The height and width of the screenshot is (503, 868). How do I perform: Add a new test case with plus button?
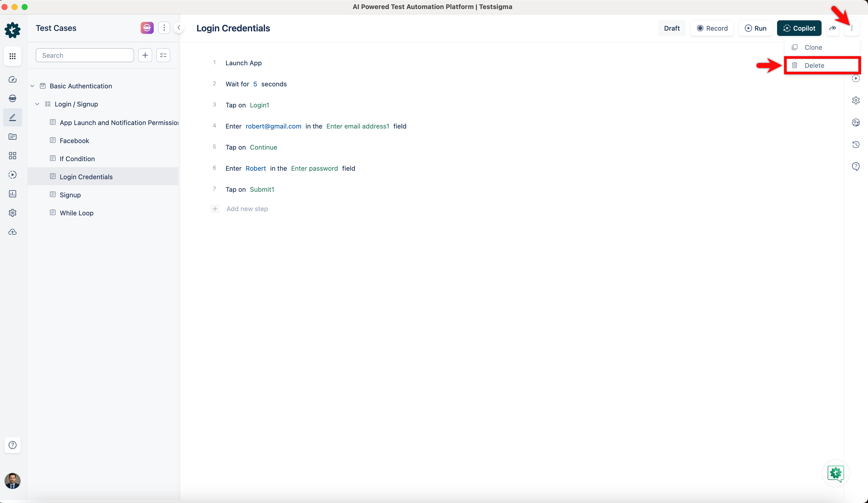click(x=145, y=55)
